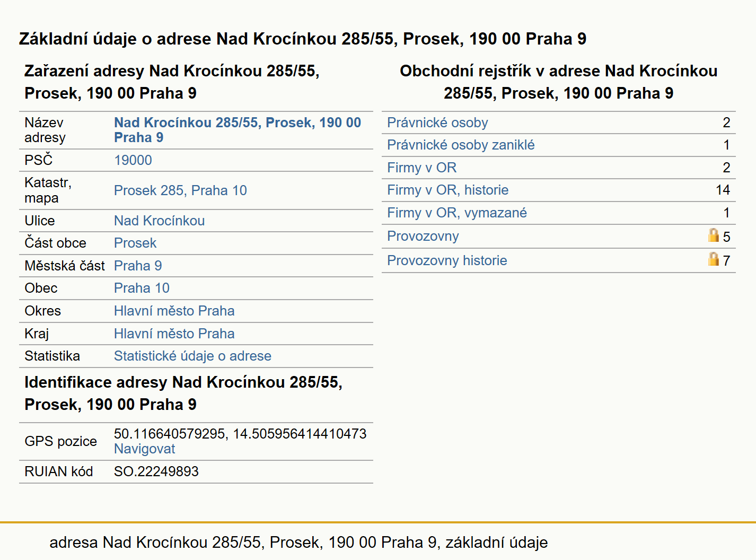Open the Provozovny link
The height and width of the screenshot is (560, 756).
coord(423,236)
